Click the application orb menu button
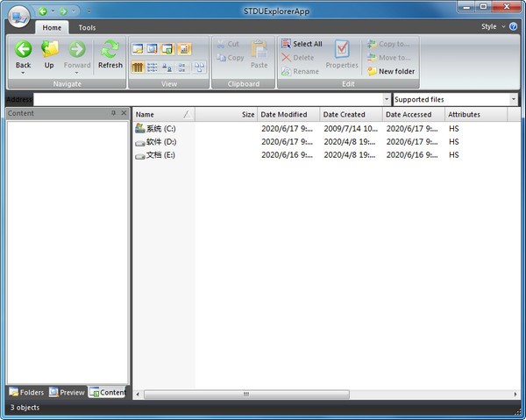526x420 pixels. (18, 13)
